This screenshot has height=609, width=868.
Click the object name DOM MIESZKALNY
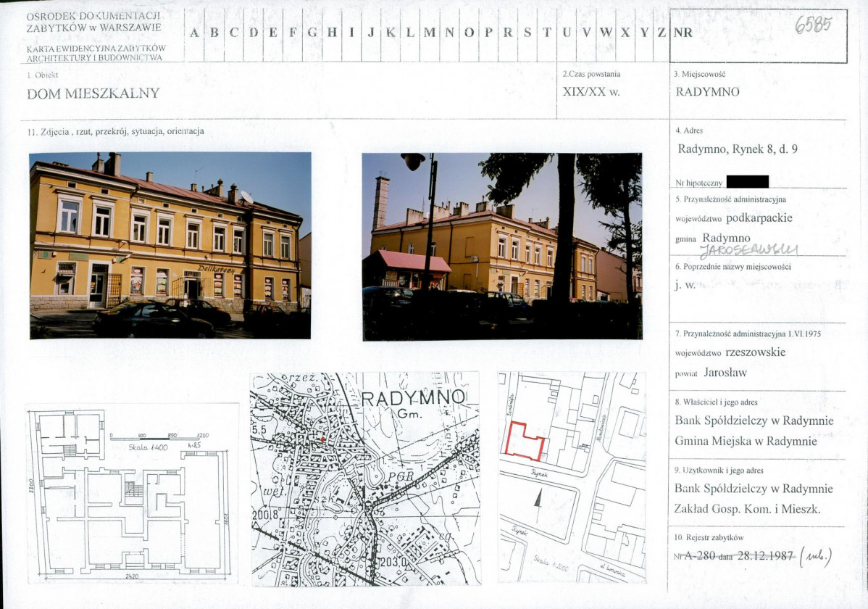(93, 94)
